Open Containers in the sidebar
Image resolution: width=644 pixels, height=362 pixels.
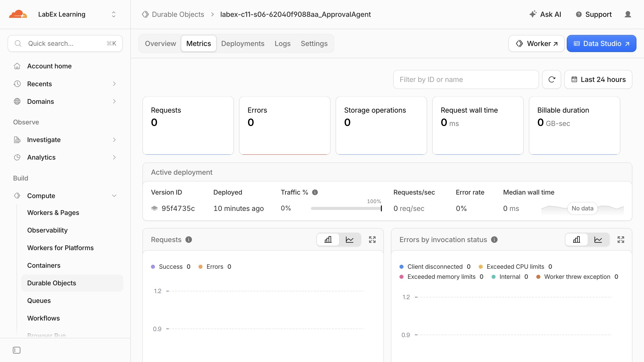click(x=44, y=265)
